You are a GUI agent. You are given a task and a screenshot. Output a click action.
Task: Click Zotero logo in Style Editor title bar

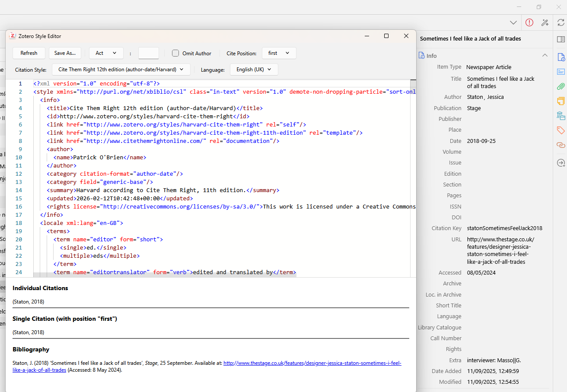pos(13,36)
